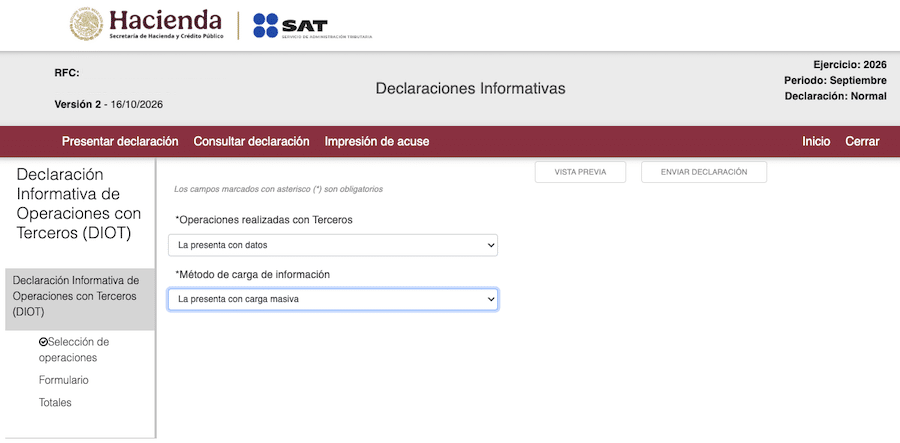Open the Impresión de acuse menu
This screenshot has height=443, width=900.
pos(377,141)
